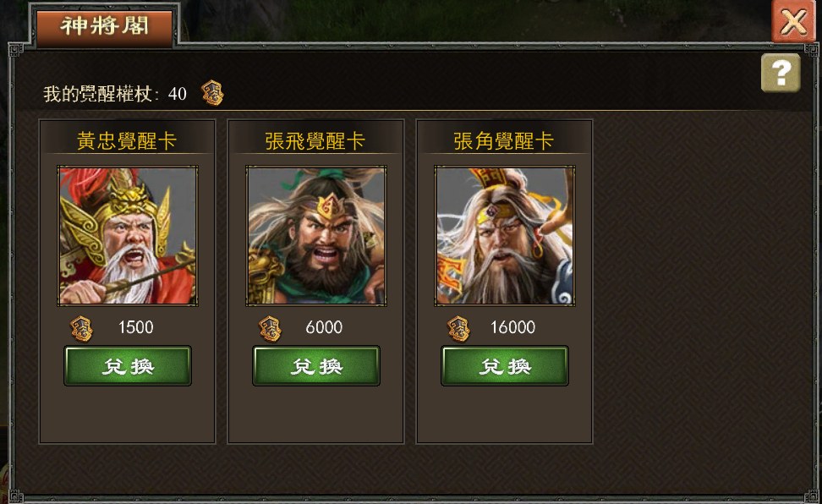
Task: Click the 6000 price for 張飛 card
Action: point(324,327)
